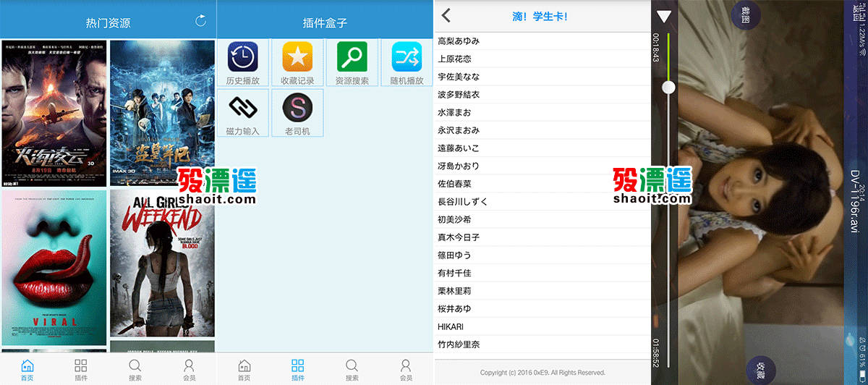Move the video progress slider knob
Screen dimensions: 868x385
coord(669,87)
